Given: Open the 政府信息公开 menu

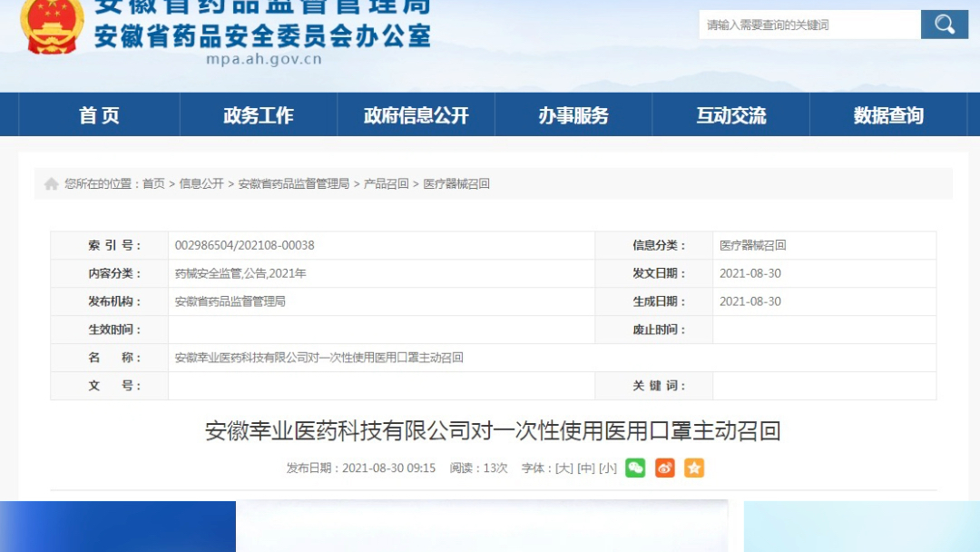Looking at the screenshot, I should 415,115.
